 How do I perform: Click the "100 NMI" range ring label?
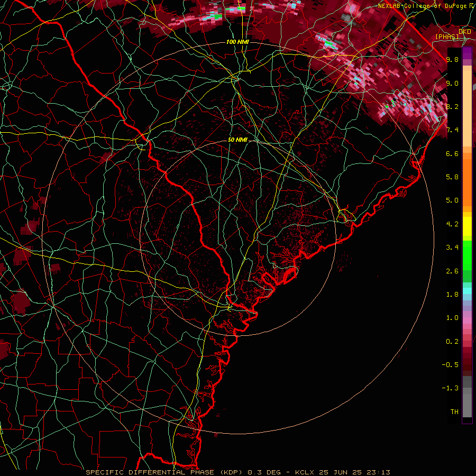(237, 42)
